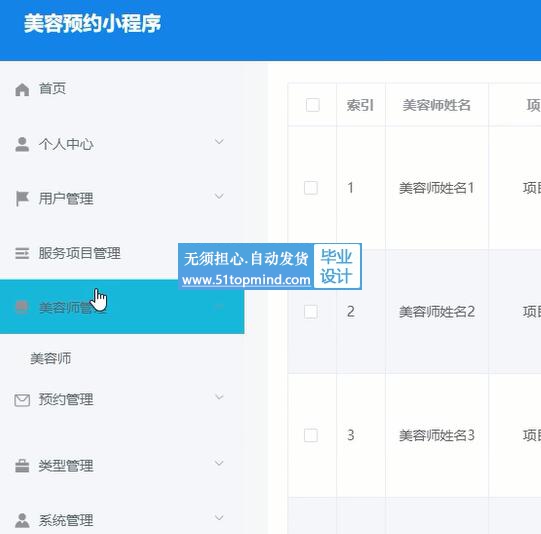Expand the 预约管理 chevron
This screenshot has width=541, height=534.
click(x=219, y=397)
